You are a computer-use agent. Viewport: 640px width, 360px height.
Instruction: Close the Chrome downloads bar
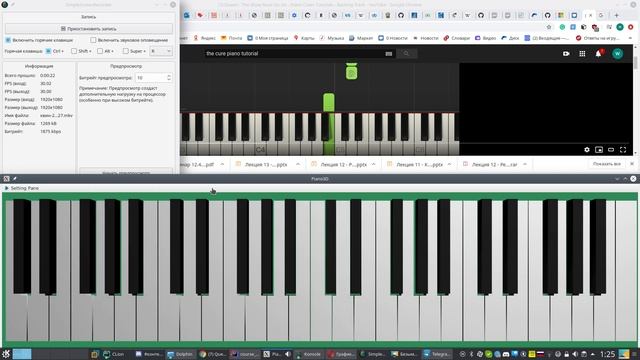click(x=632, y=164)
